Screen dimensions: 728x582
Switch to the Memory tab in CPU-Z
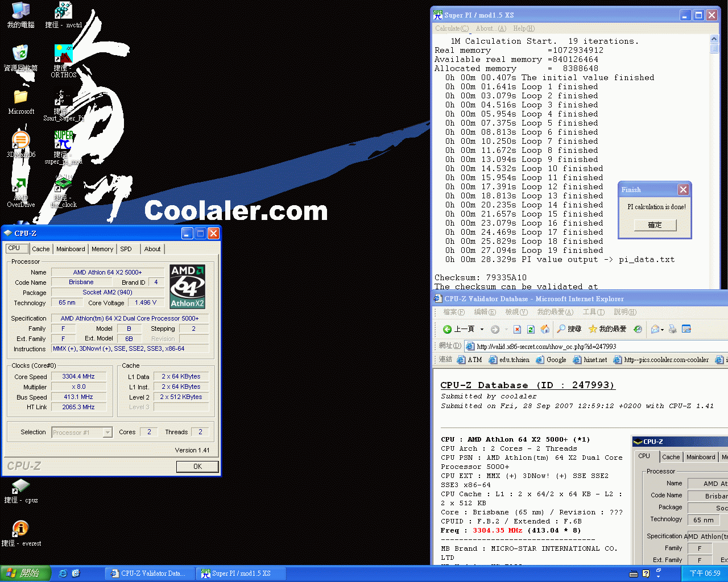click(x=102, y=249)
